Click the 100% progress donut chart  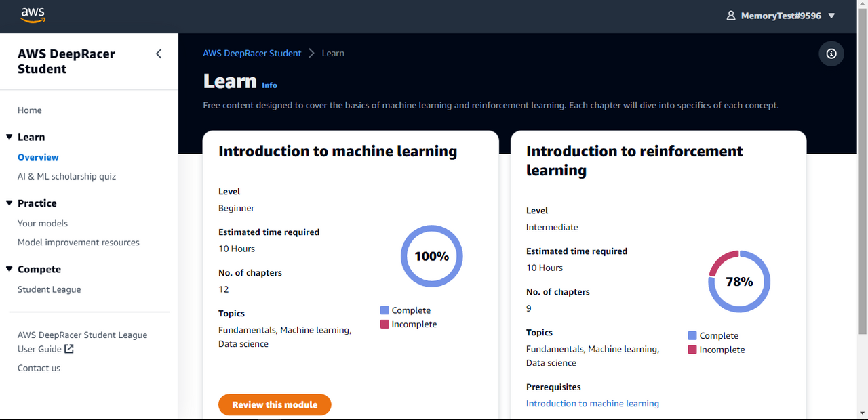coord(432,256)
